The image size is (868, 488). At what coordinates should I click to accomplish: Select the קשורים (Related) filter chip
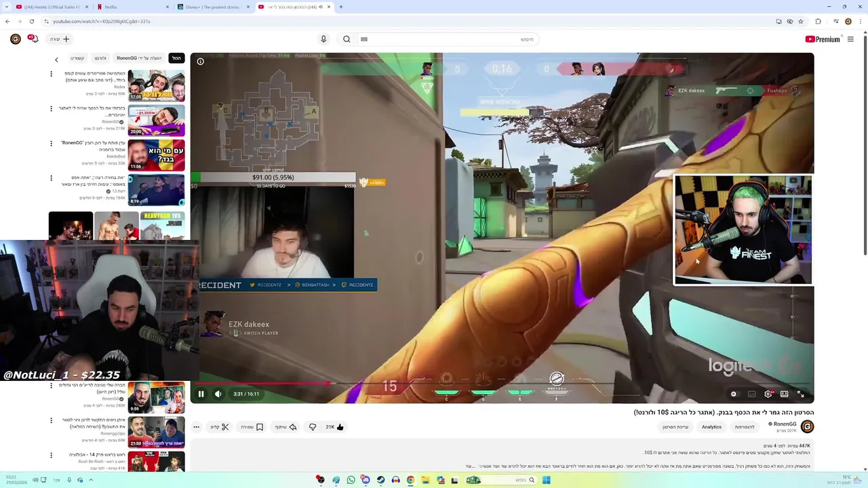click(77, 58)
